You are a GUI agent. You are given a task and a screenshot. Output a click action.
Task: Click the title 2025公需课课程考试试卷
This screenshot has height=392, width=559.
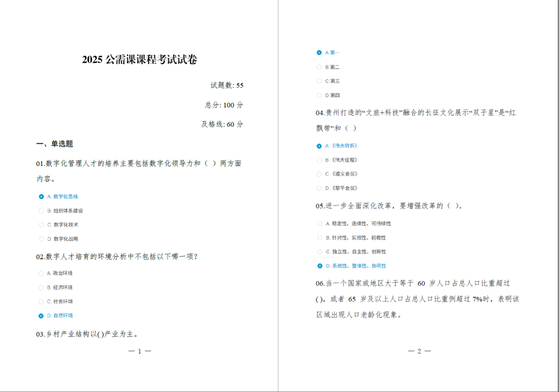click(139, 59)
